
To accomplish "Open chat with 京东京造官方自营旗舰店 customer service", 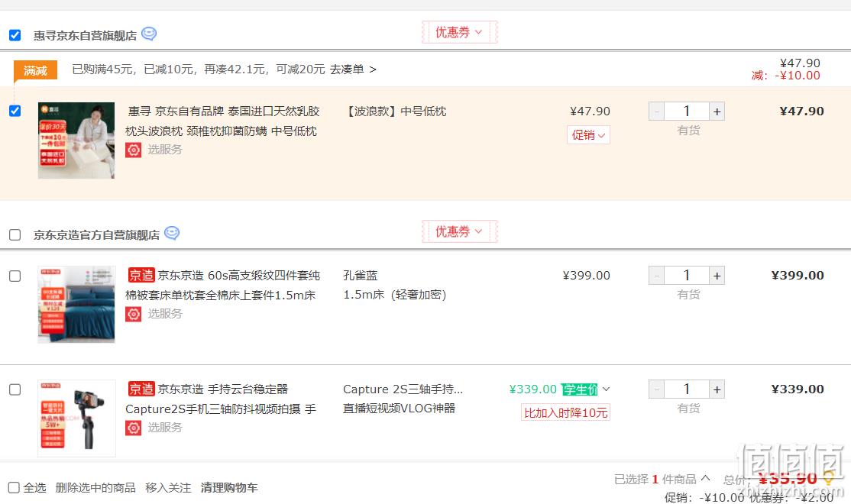I will coord(172,233).
